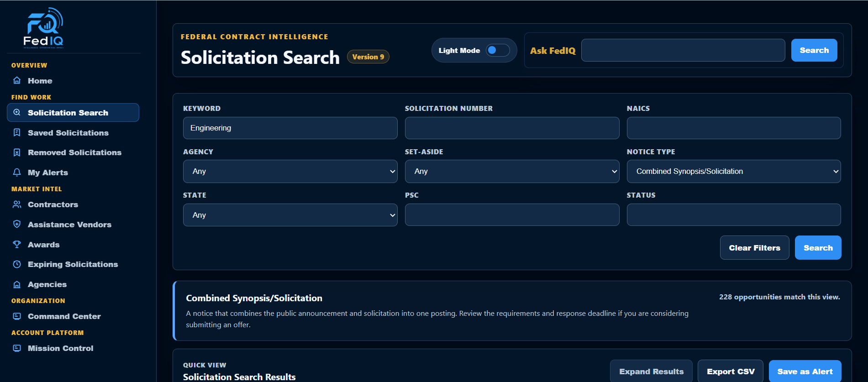Click the NAICS input field
This screenshot has height=382, width=868.
tap(734, 128)
